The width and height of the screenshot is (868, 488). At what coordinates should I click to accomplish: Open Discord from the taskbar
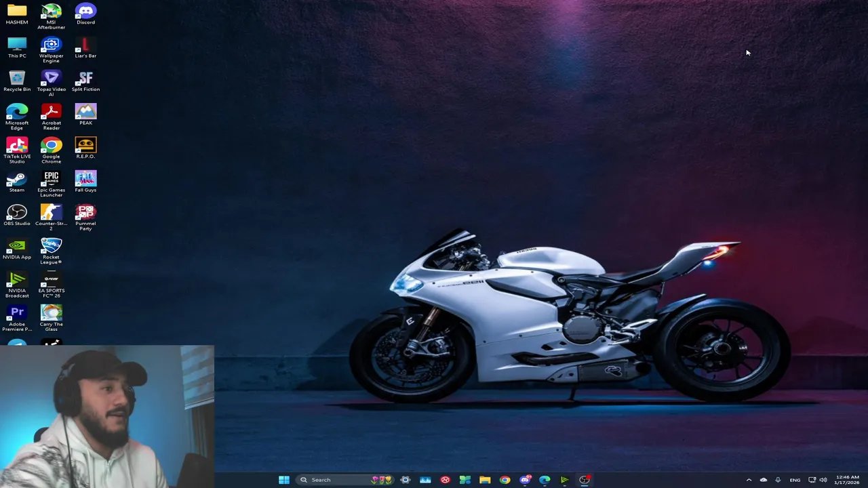pyautogui.click(x=525, y=480)
